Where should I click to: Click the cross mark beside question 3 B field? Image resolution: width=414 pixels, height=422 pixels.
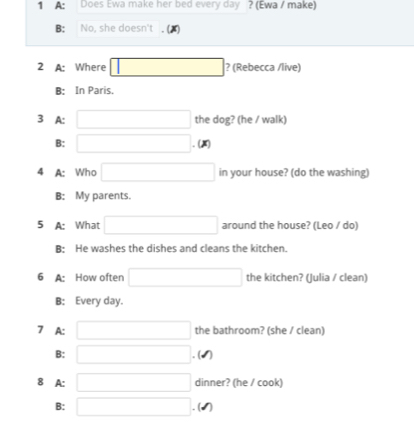pyautogui.click(x=204, y=144)
